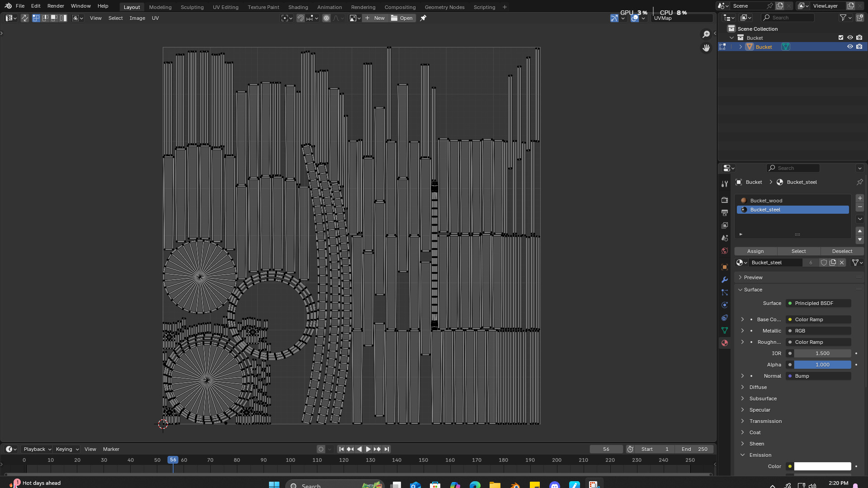Toggle the Bucket collection exclude checkbox
The image size is (868, 488).
(841, 38)
